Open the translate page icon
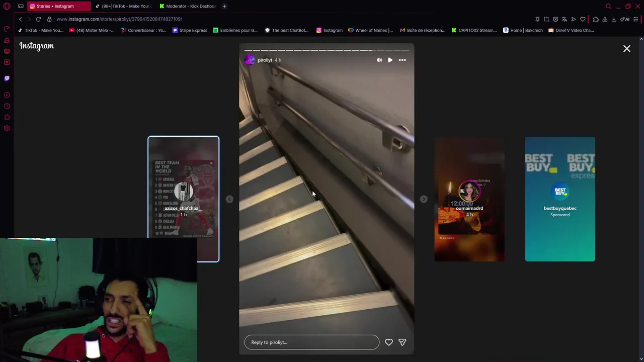The height and width of the screenshot is (362, 644). tap(565, 19)
